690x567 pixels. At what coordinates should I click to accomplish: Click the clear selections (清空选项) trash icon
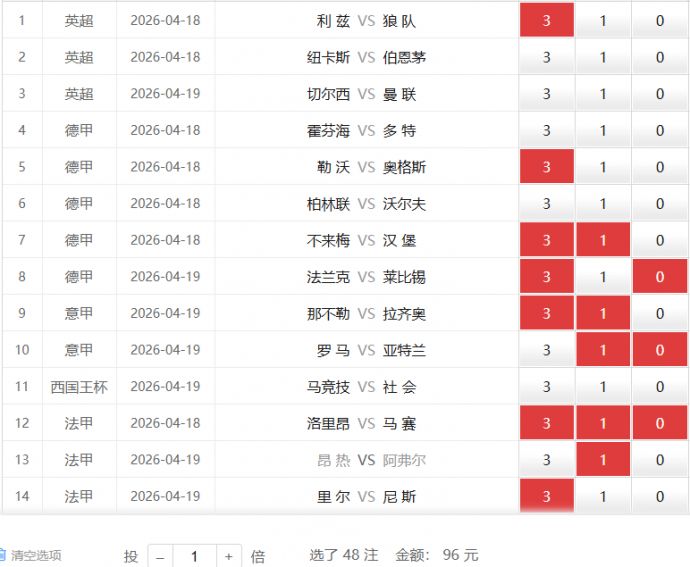coord(4,555)
